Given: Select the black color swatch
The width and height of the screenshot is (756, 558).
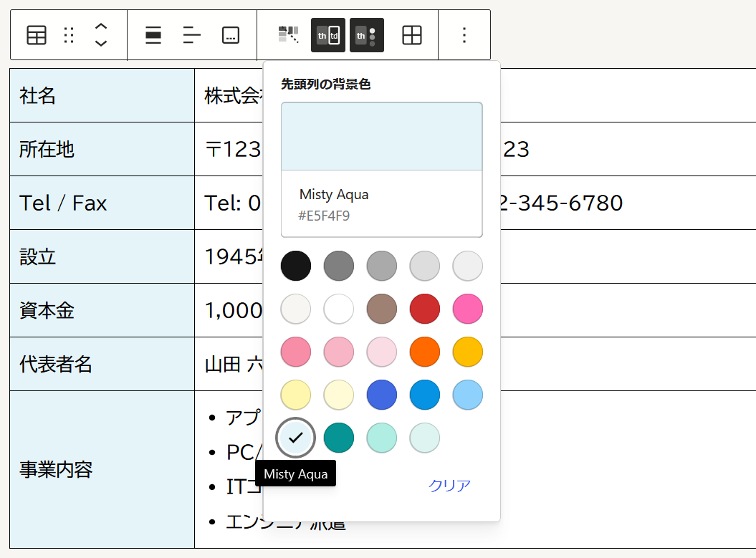Looking at the screenshot, I should tap(295, 266).
